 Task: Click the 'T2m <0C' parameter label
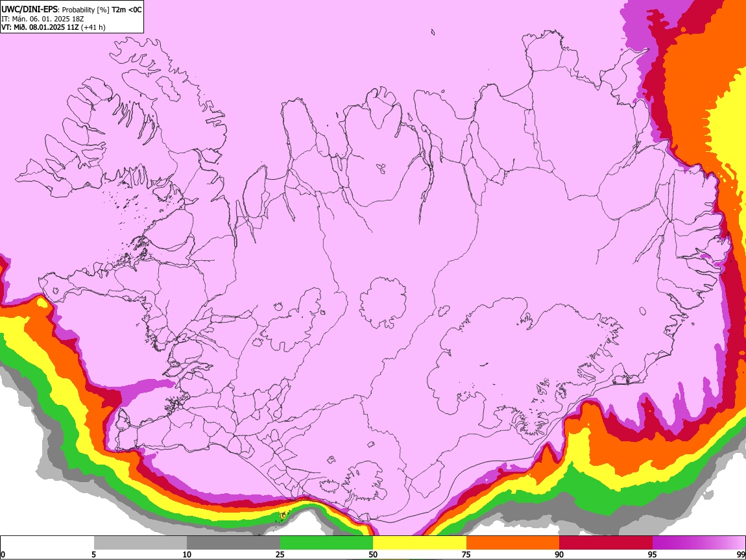pos(126,10)
